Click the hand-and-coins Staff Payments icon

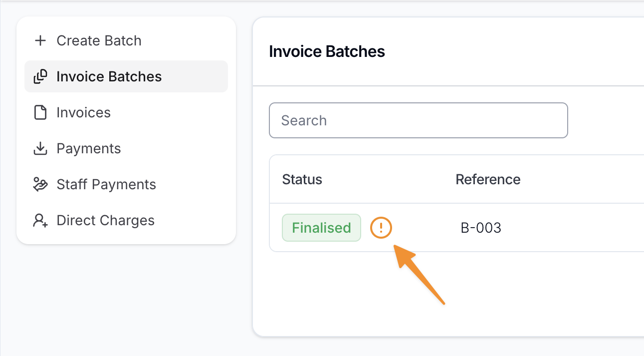pyautogui.click(x=40, y=185)
